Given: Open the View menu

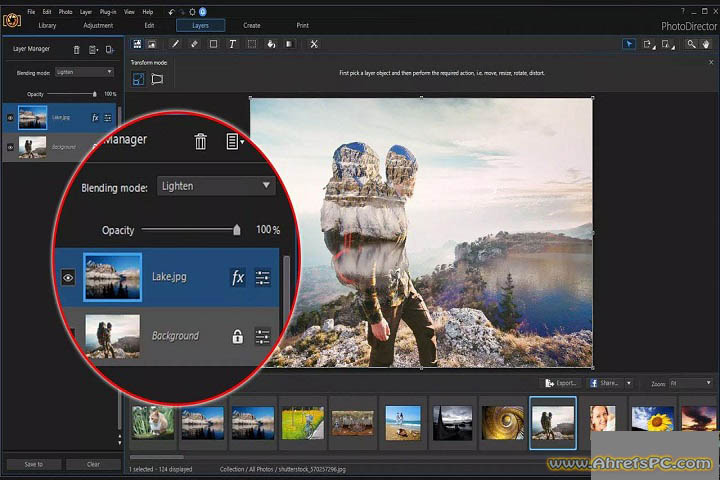Looking at the screenshot, I should click(x=129, y=12).
